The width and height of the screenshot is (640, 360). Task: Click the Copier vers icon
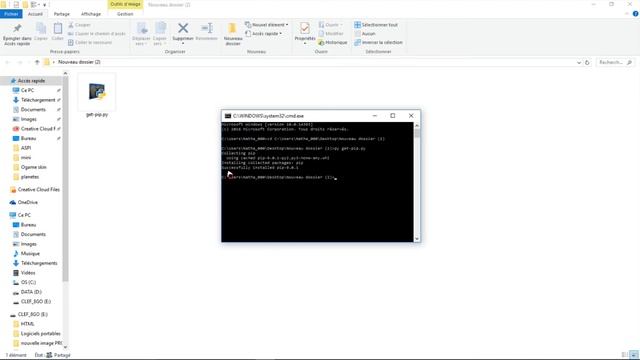click(160, 29)
